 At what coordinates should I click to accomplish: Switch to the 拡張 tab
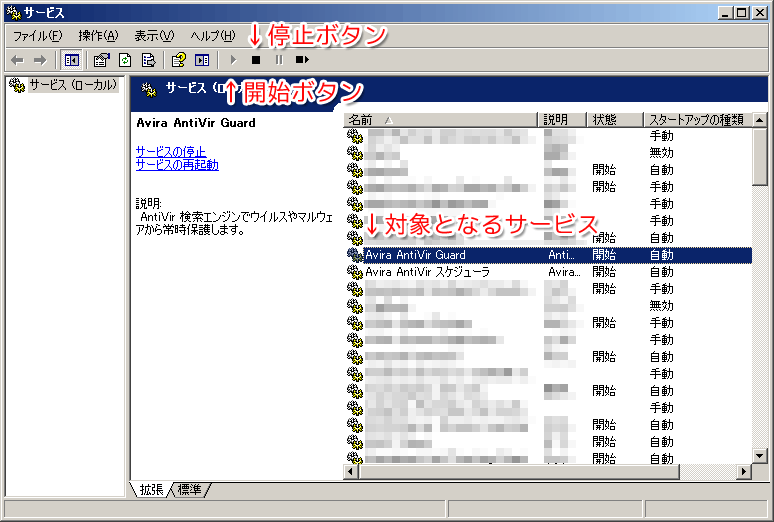pos(151,489)
